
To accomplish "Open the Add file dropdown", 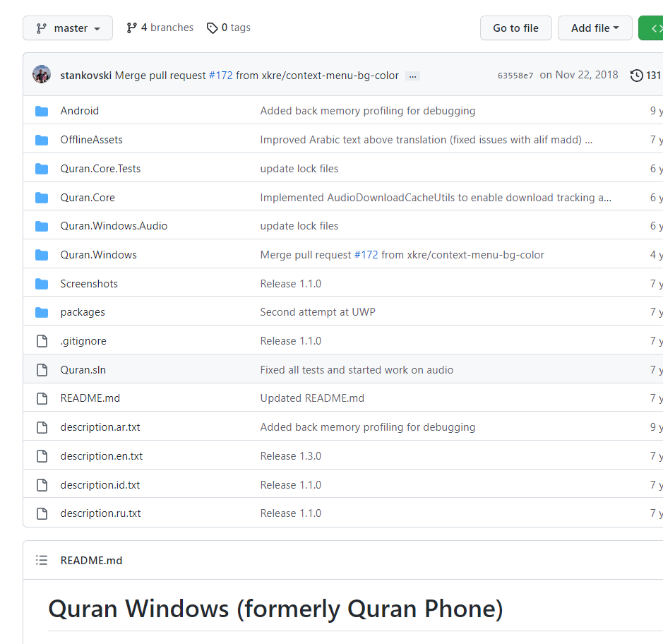I will pos(595,28).
